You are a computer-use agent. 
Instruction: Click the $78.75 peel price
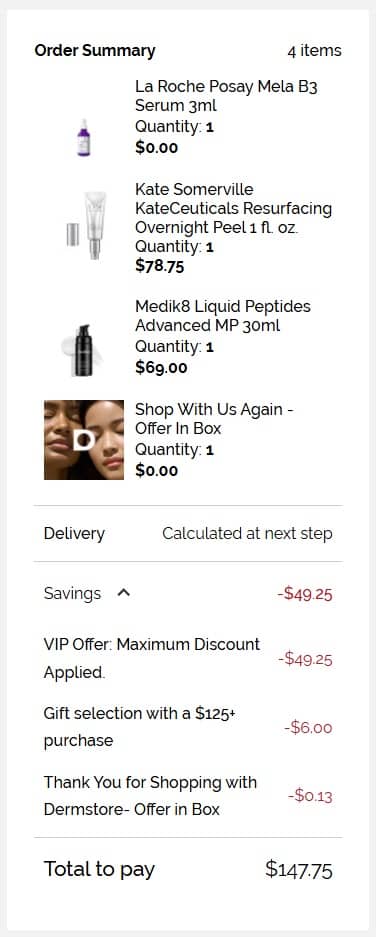point(160,265)
